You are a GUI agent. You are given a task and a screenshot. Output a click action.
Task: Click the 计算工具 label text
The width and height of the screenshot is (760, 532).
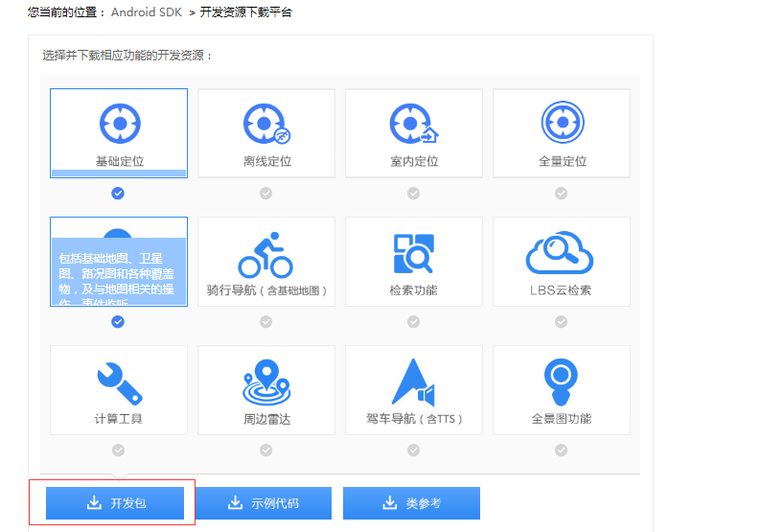(x=118, y=419)
